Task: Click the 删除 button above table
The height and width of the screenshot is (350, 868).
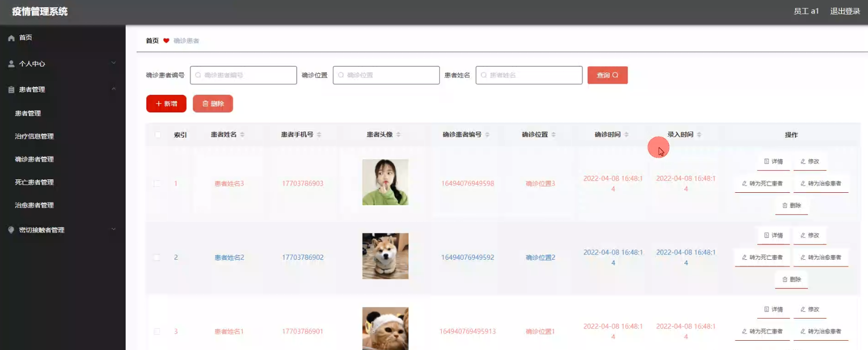Action: [213, 104]
